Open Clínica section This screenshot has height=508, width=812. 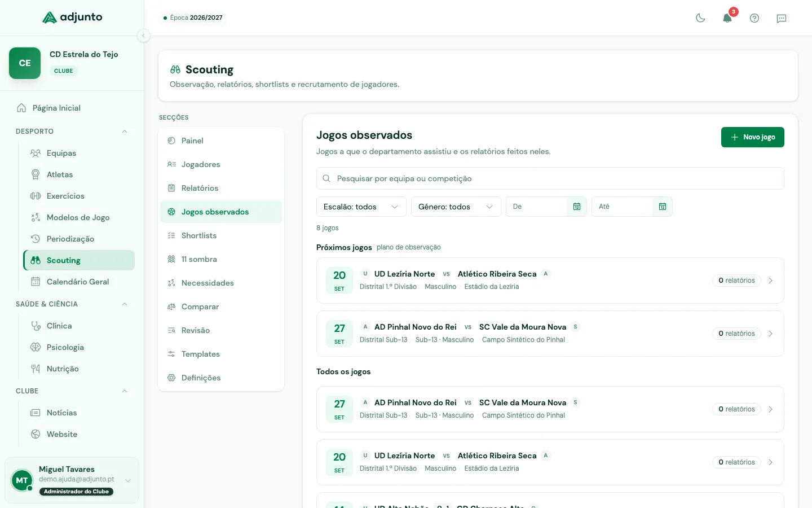pyautogui.click(x=79, y=326)
